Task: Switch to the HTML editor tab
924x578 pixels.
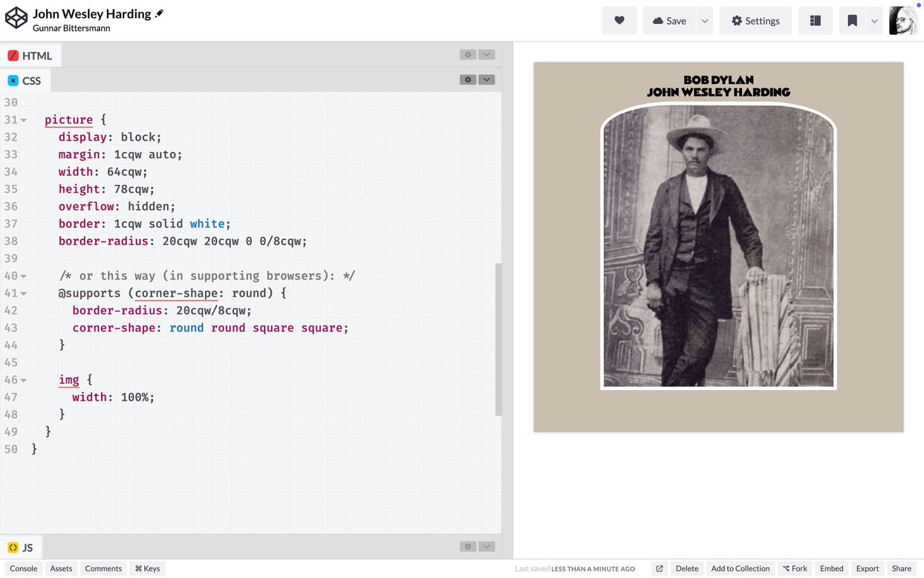Action: coord(30,55)
